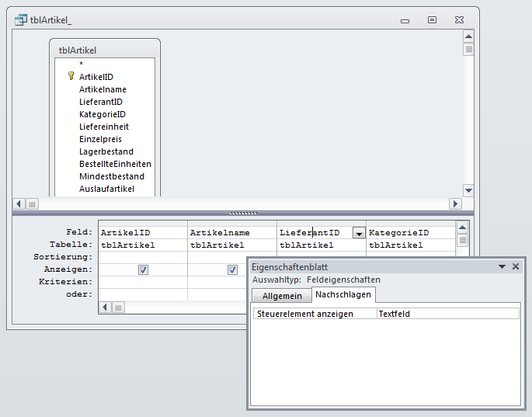This screenshot has width=532, height=417.
Task: Open the LieferantID field dropdown arrow
Action: point(358,232)
